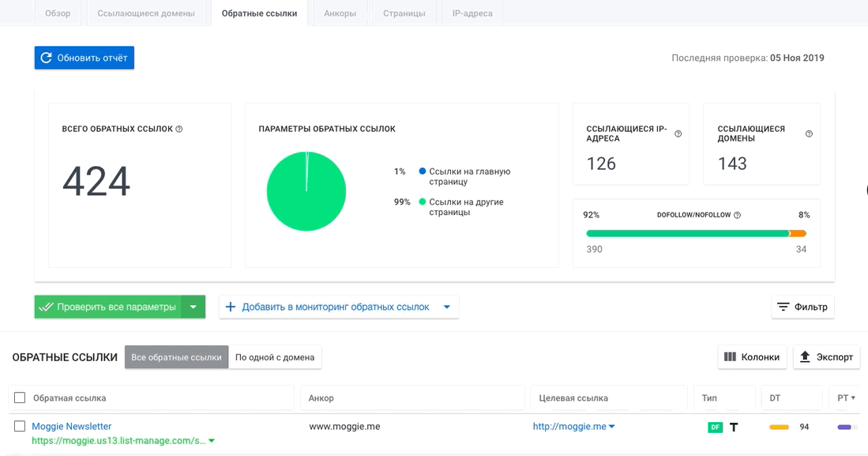This screenshot has width=868, height=456.
Task: Click the green pie chart
Action: 306,191
